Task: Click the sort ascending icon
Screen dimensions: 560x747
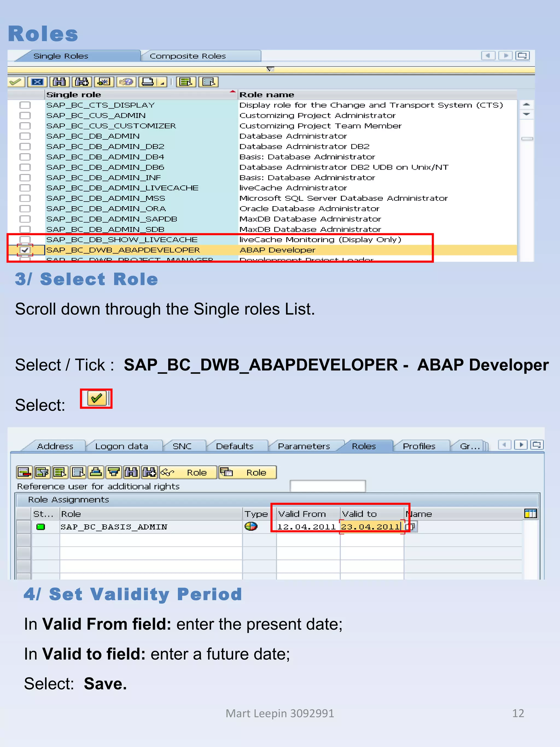Action: point(96,472)
